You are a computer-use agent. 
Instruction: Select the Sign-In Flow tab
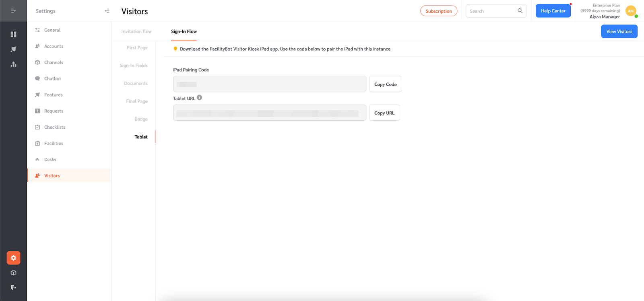pyautogui.click(x=184, y=31)
